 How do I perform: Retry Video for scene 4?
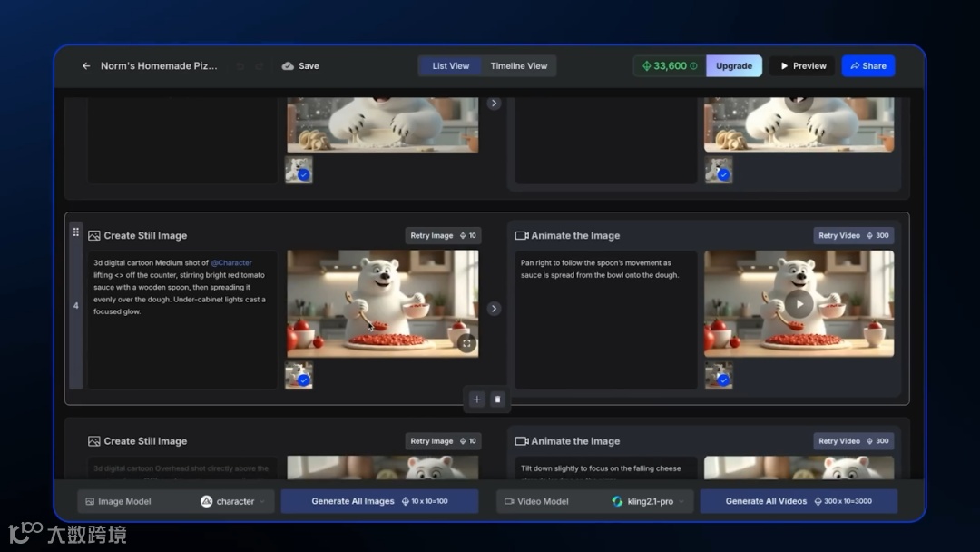pos(853,236)
